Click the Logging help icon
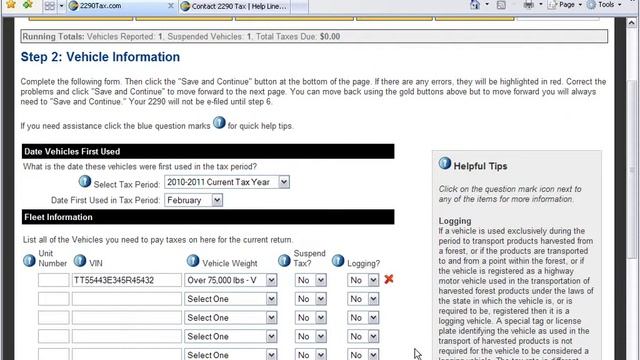This screenshot has height=360, width=640. click(x=338, y=260)
